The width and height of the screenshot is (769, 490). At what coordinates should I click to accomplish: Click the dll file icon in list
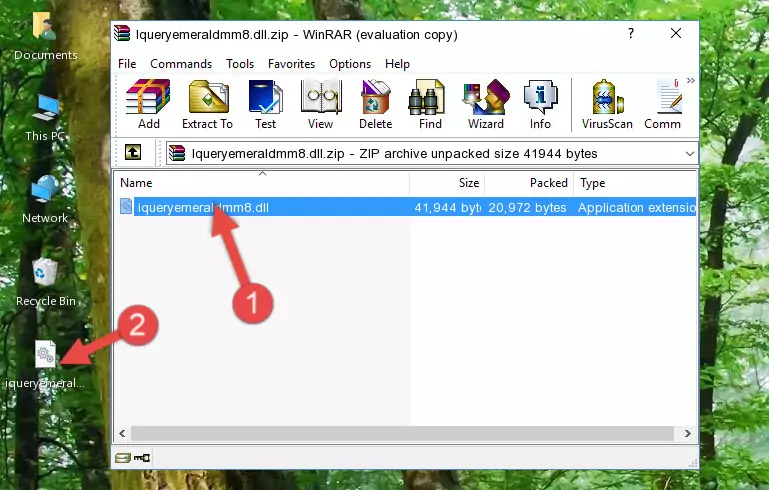point(126,206)
